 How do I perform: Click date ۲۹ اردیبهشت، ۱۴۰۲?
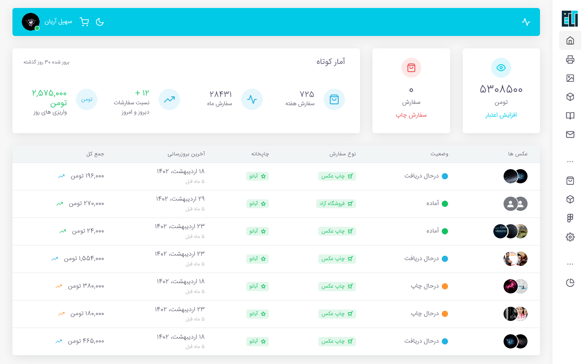tap(180, 199)
